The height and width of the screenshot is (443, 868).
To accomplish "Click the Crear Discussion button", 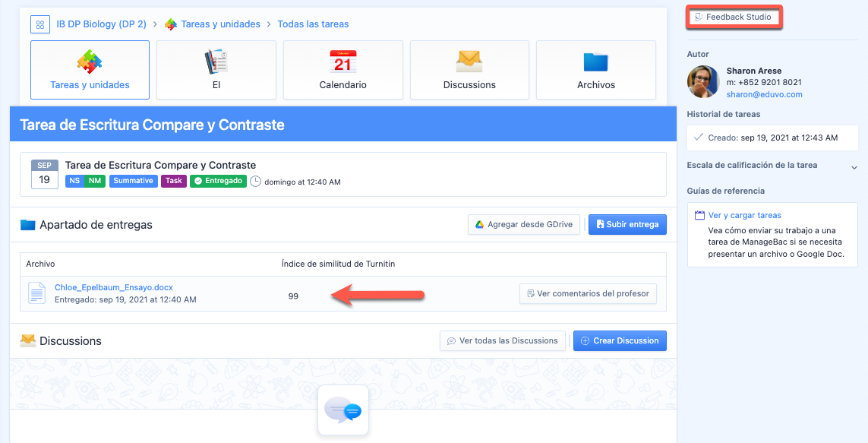I will click(x=620, y=340).
